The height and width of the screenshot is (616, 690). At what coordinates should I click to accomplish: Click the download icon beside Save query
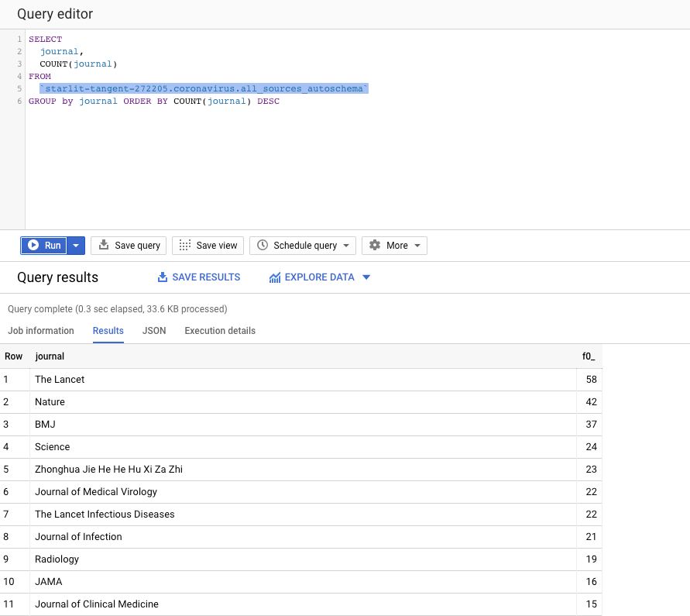[104, 245]
